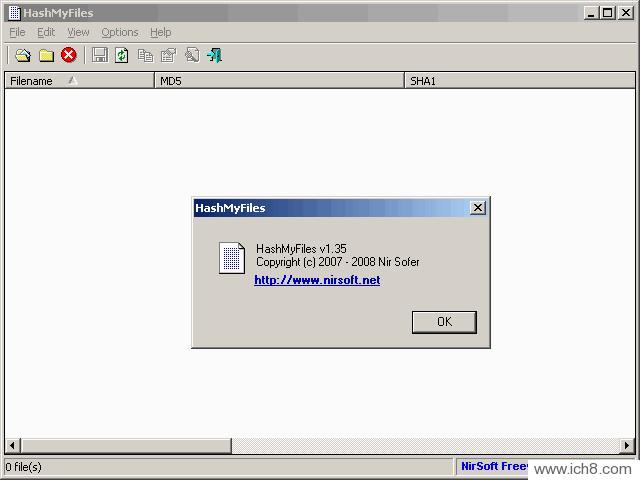
Task: Click the Find toolbar icon
Action: [192, 55]
